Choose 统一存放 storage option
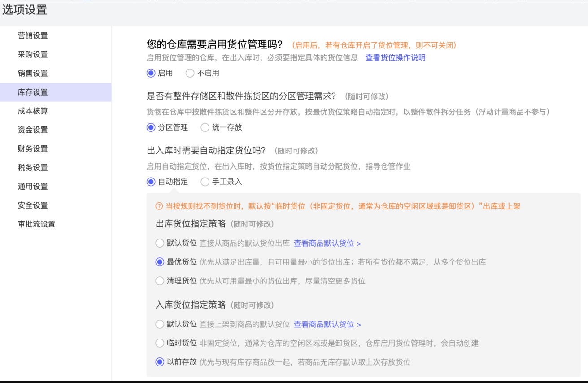Viewport: 588px width, 383px height. pos(205,127)
